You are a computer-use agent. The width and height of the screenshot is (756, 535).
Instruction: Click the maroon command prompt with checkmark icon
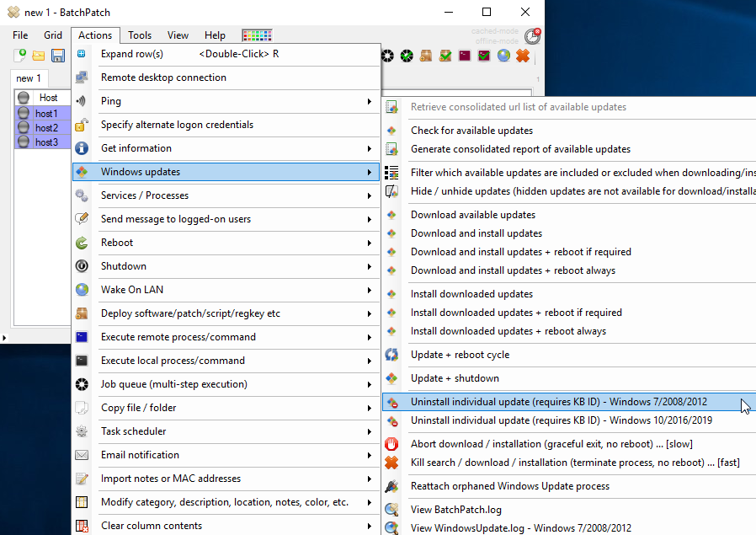tap(483, 56)
